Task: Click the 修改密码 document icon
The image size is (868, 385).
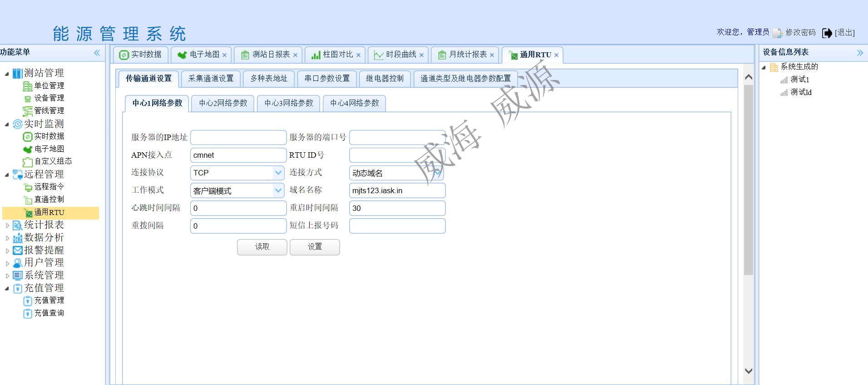Action: click(778, 33)
